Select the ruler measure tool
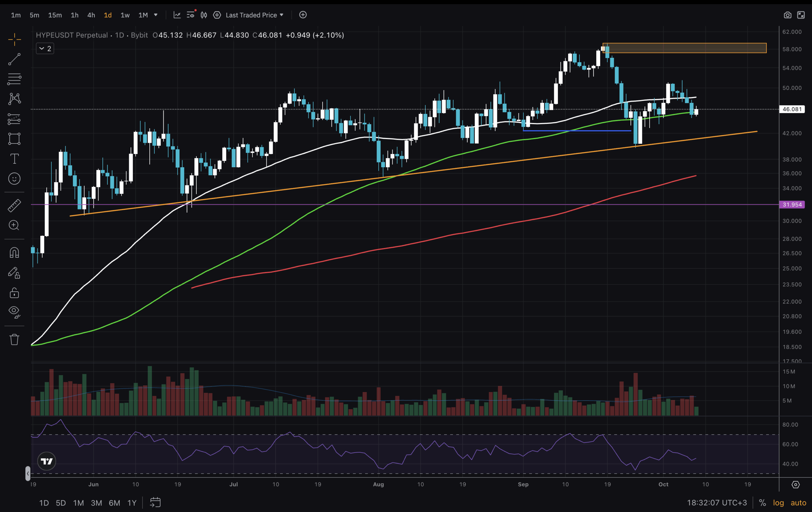The height and width of the screenshot is (512, 812). pos(14,205)
